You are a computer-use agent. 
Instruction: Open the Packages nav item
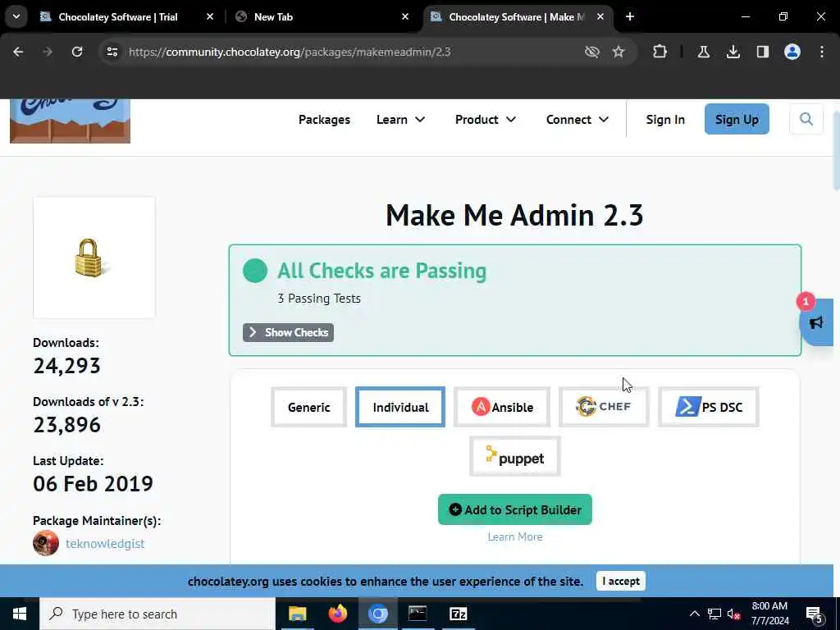point(324,120)
